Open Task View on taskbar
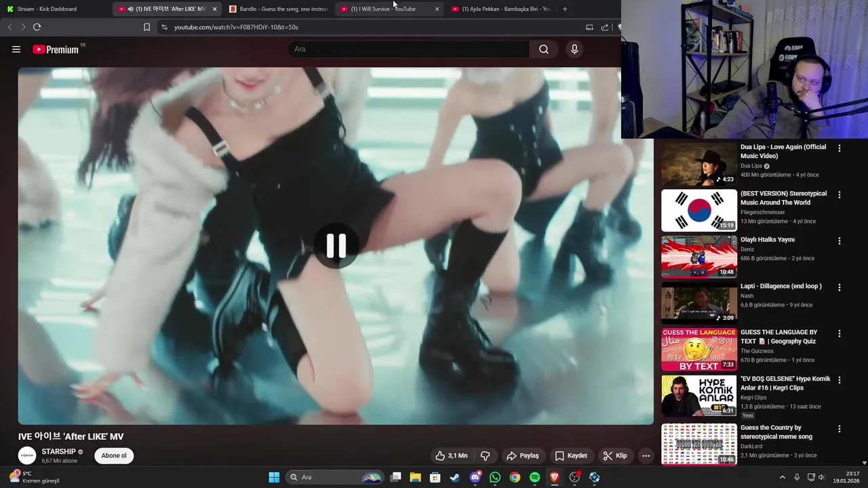The height and width of the screenshot is (488, 868). (396, 477)
